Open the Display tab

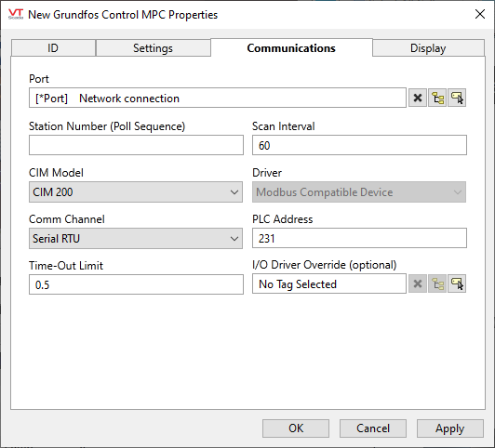[428, 48]
